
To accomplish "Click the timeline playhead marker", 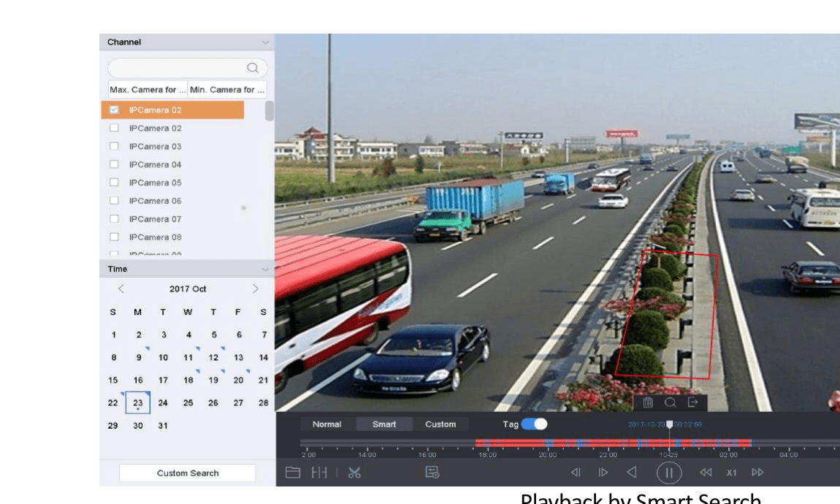I will point(669,424).
